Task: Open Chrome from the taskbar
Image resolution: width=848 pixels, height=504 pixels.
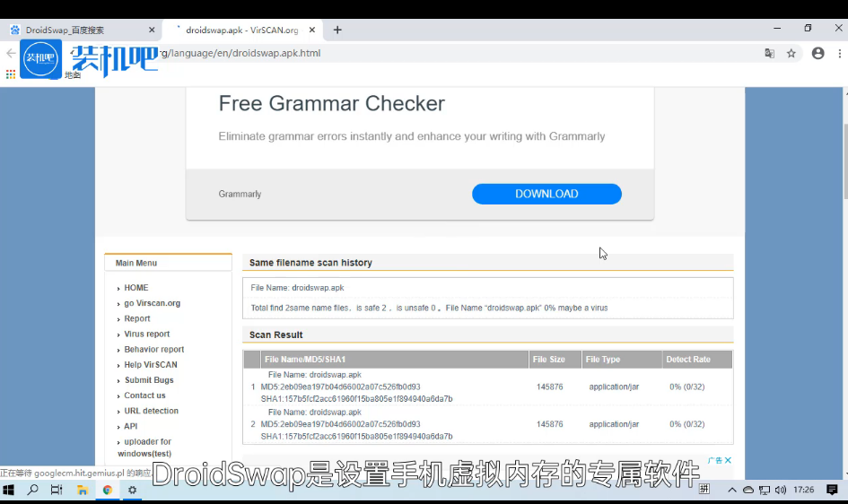Action: pos(107,490)
